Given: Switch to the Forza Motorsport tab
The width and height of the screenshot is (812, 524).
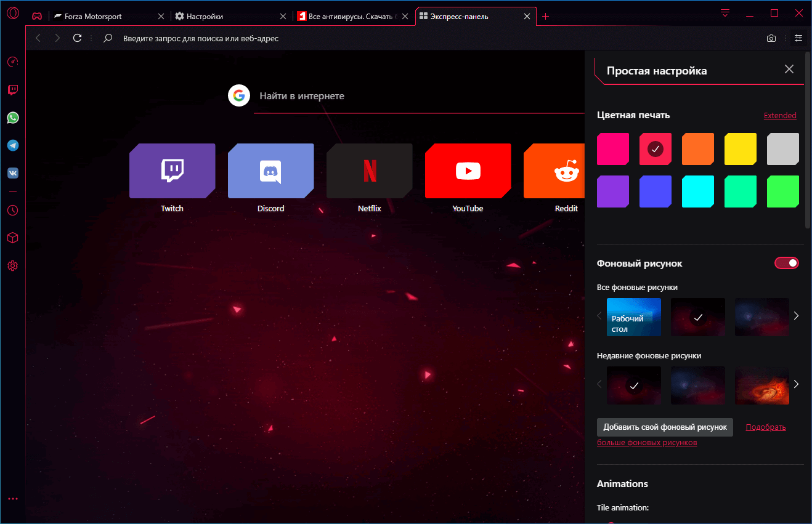Looking at the screenshot, I should click(x=108, y=17).
